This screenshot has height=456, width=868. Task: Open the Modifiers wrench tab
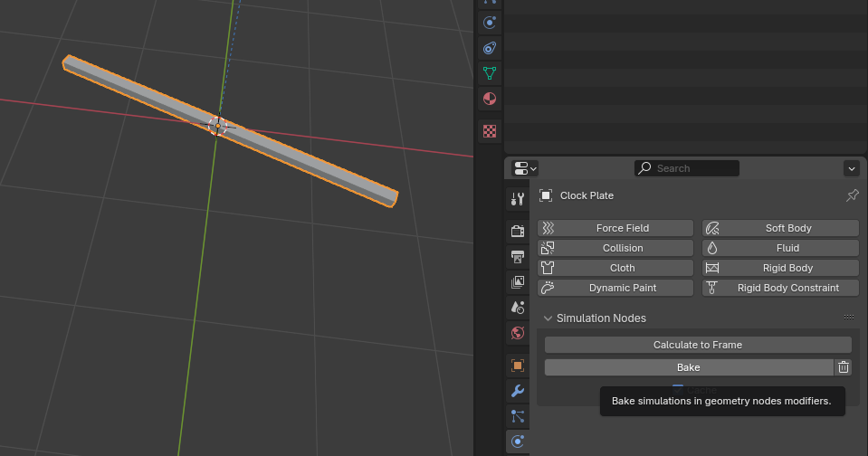point(518,391)
